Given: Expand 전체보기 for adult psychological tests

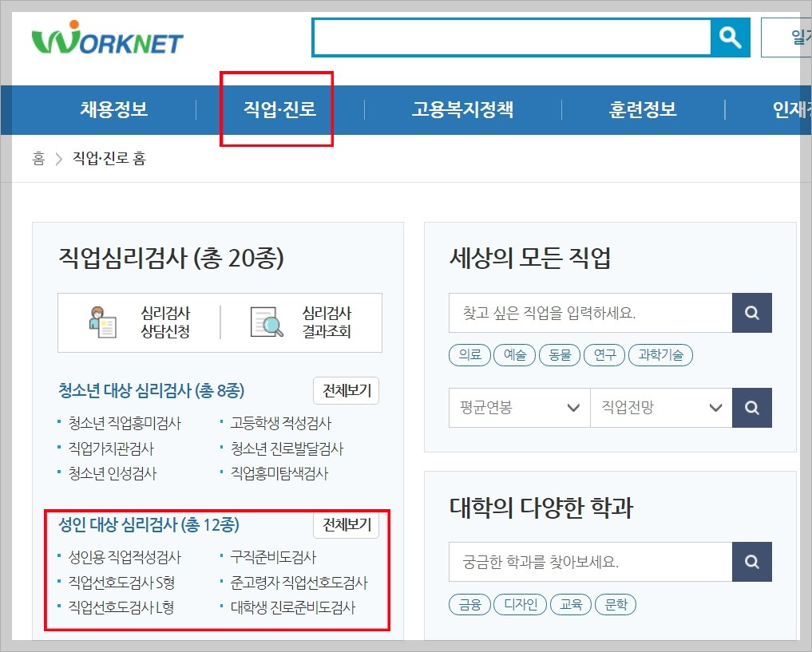Looking at the screenshot, I should tap(346, 525).
